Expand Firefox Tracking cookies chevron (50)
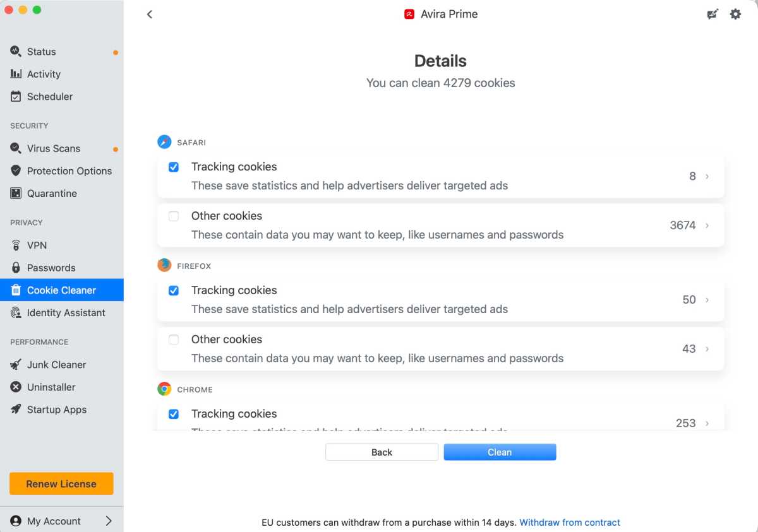Image resolution: width=758 pixels, height=532 pixels. click(x=707, y=300)
